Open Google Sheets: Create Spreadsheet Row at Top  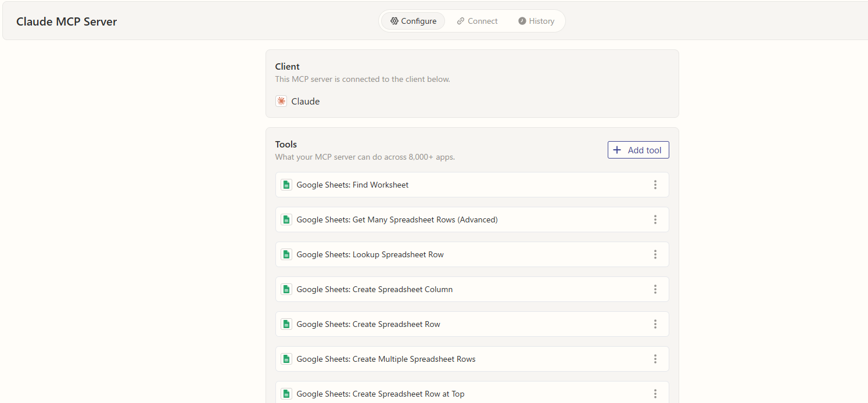point(472,393)
